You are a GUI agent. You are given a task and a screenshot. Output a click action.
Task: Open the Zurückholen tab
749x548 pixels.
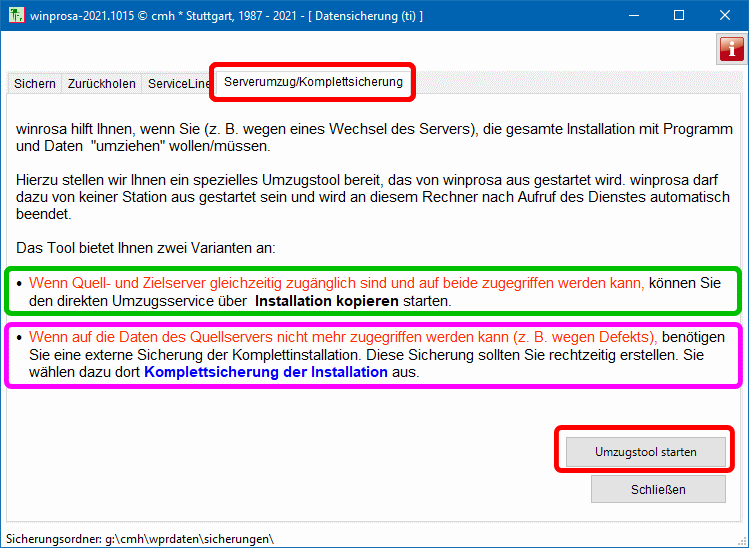click(102, 84)
